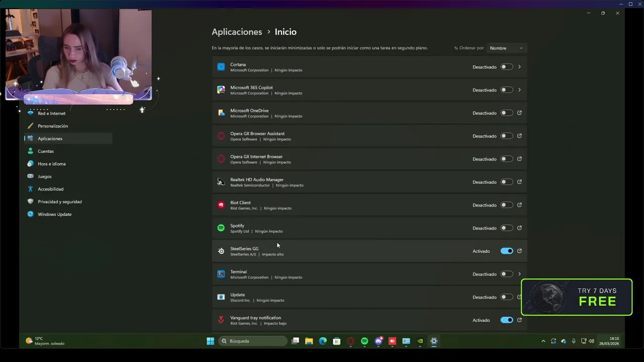The image size is (644, 362).
Task: Click the SteelSeries GG app icon
Action: (x=221, y=251)
